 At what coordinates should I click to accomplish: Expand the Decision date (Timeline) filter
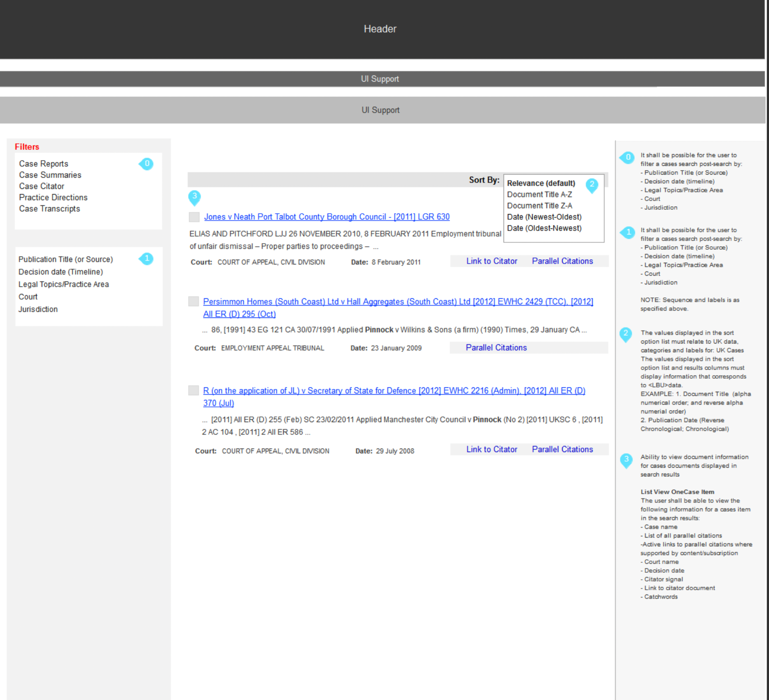61,272
